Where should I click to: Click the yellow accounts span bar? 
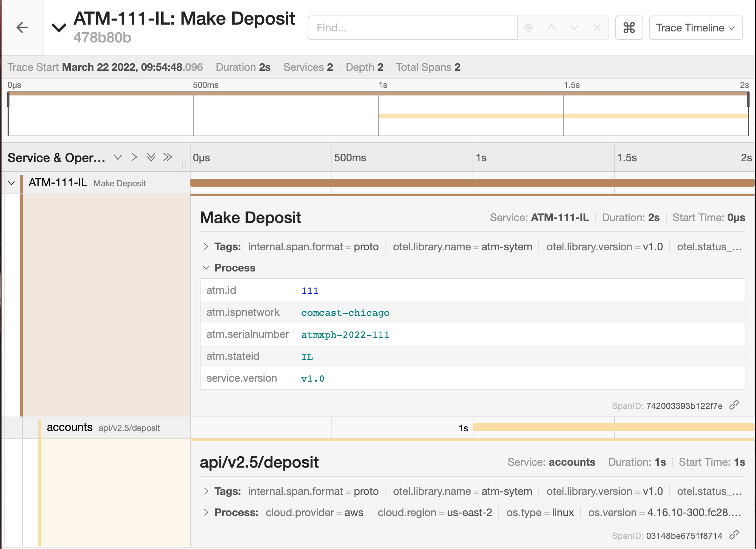point(613,427)
